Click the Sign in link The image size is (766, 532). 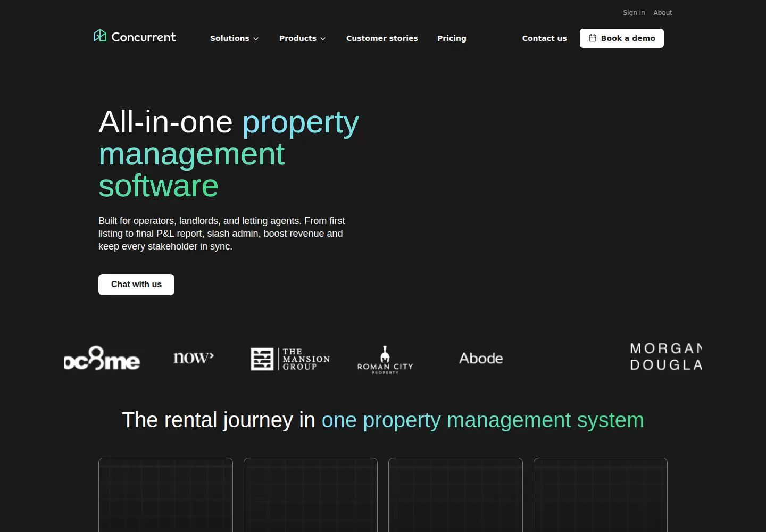634,13
